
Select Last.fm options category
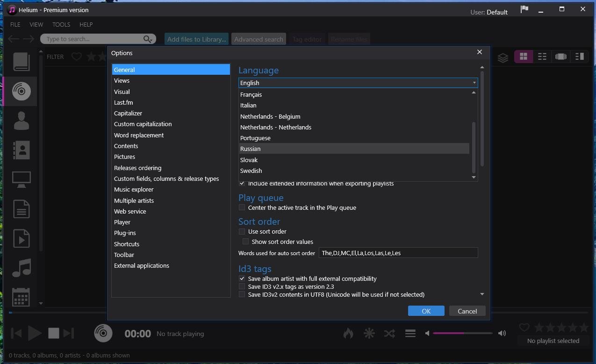(x=171, y=102)
